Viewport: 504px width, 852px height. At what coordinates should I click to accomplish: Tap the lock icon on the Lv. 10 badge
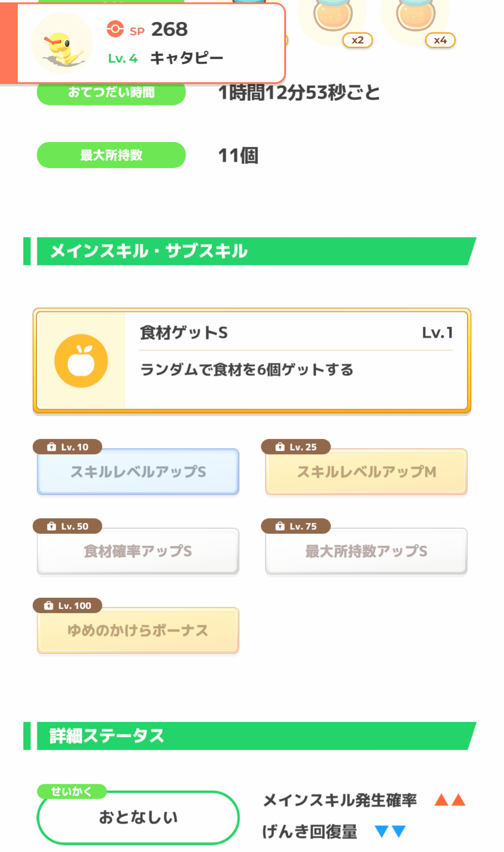tap(51, 447)
